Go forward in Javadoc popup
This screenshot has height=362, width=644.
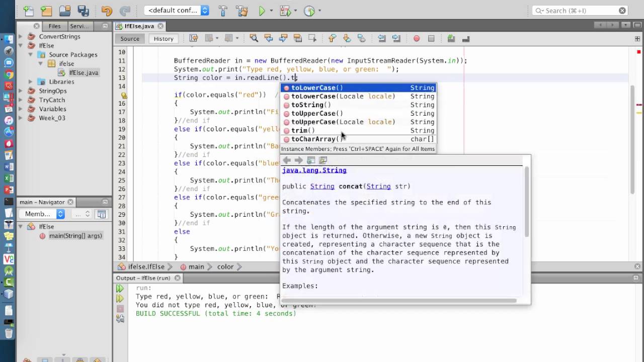(x=299, y=160)
